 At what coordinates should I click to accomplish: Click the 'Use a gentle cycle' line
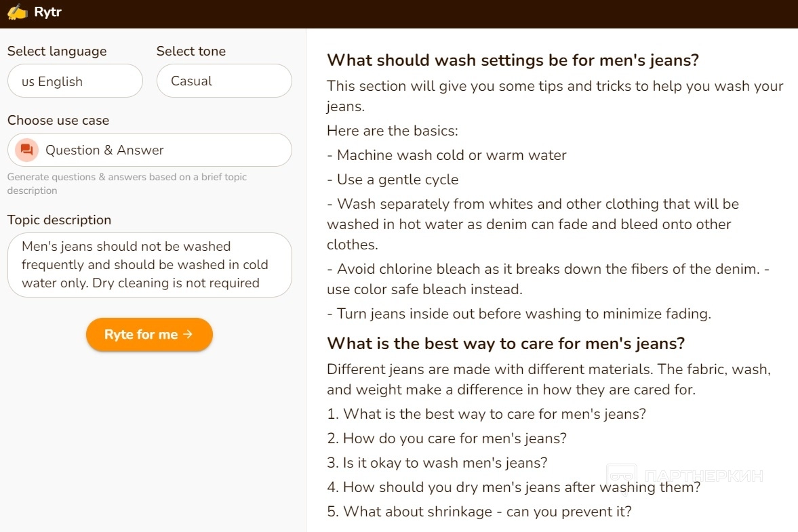click(397, 180)
